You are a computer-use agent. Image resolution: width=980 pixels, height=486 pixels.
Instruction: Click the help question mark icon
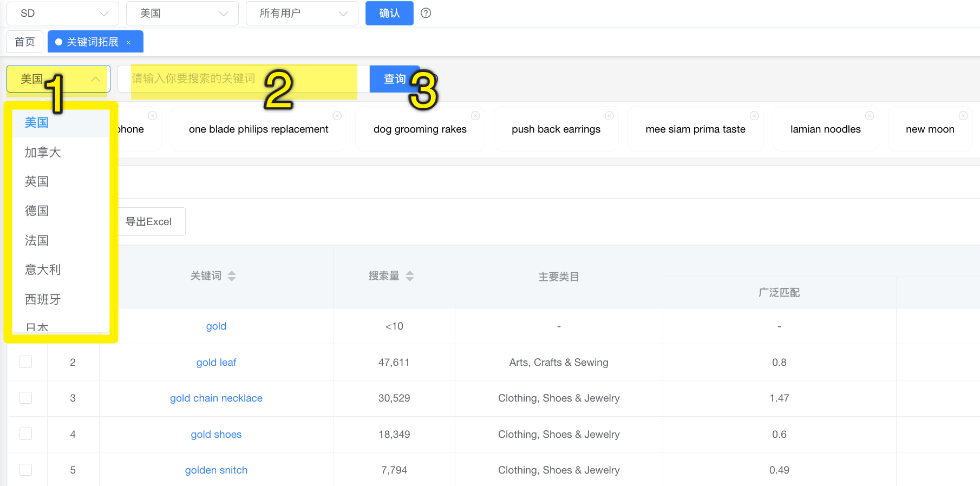click(426, 13)
